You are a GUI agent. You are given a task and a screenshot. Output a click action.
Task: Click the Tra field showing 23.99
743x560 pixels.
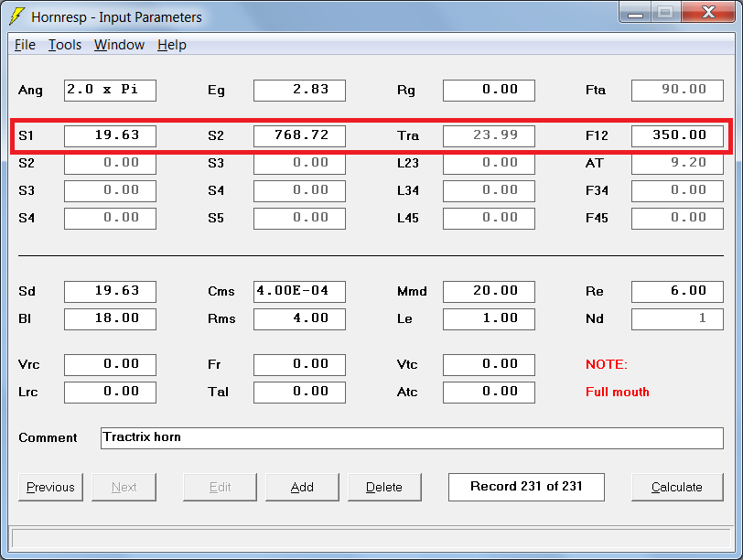[489, 136]
